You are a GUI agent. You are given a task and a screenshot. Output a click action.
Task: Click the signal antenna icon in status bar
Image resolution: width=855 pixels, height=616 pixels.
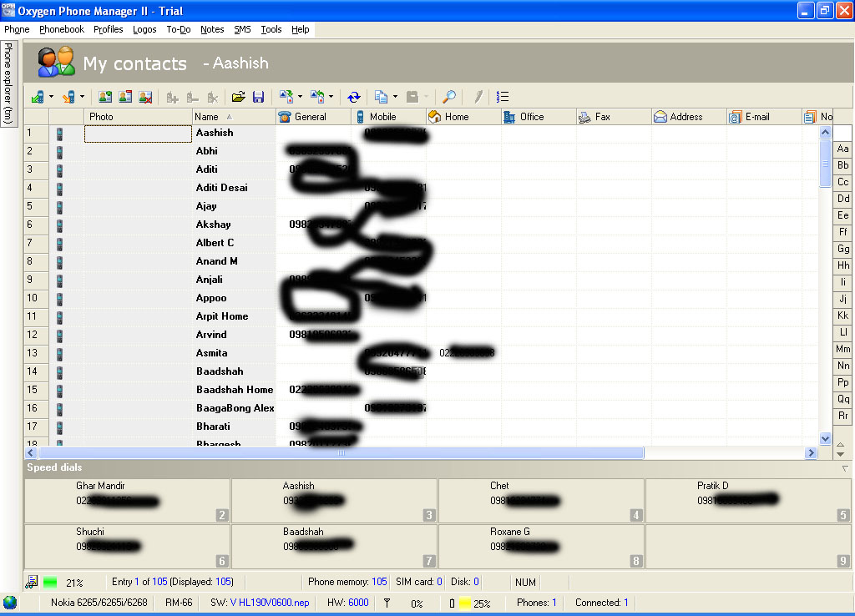[387, 603]
